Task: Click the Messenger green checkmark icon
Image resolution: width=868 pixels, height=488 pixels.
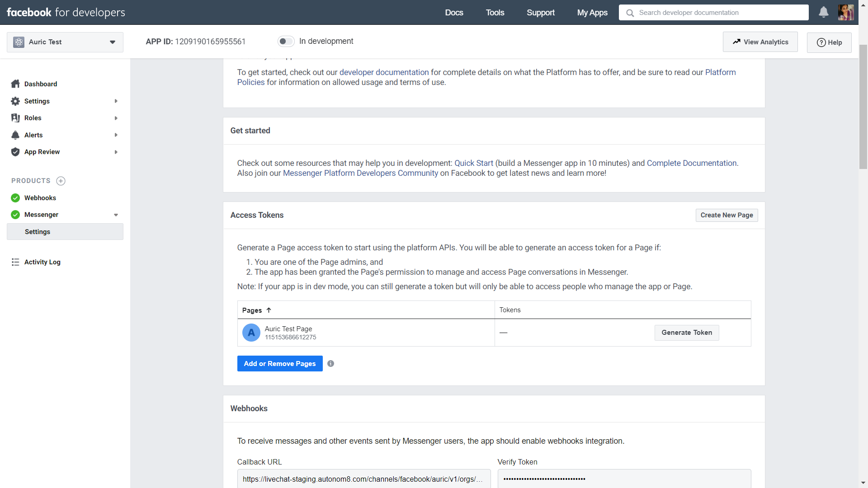Action: (x=15, y=215)
